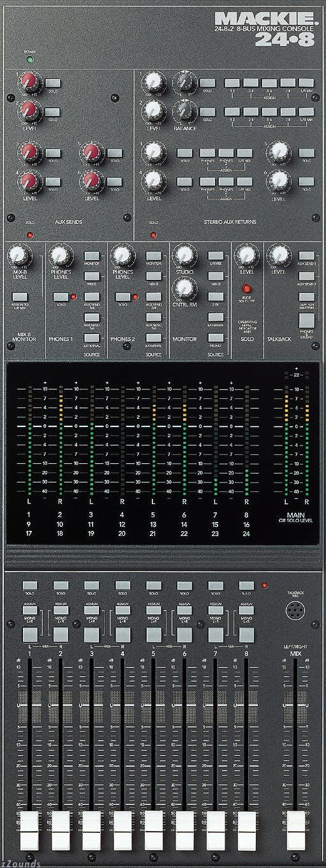Select Mix-B as Phones 2 source

153,275
